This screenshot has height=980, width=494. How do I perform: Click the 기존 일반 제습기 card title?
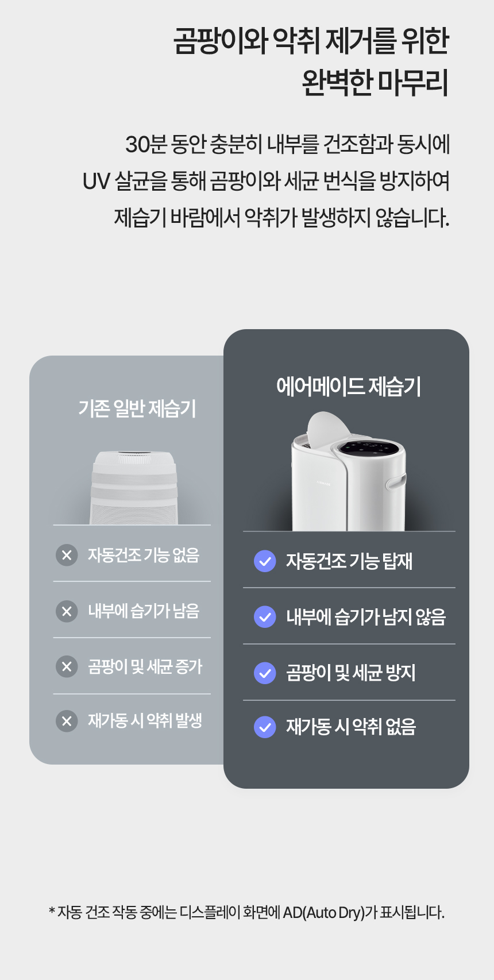click(x=137, y=409)
